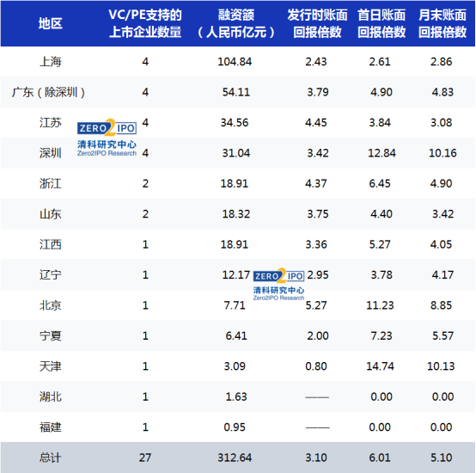This screenshot has height=473, width=476.
Task: Click the 辽宁 region cell
Action: click(x=51, y=274)
